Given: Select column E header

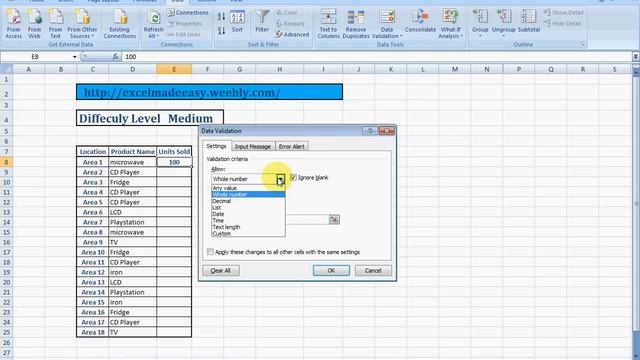Looking at the screenshot, I should (174, 69).
